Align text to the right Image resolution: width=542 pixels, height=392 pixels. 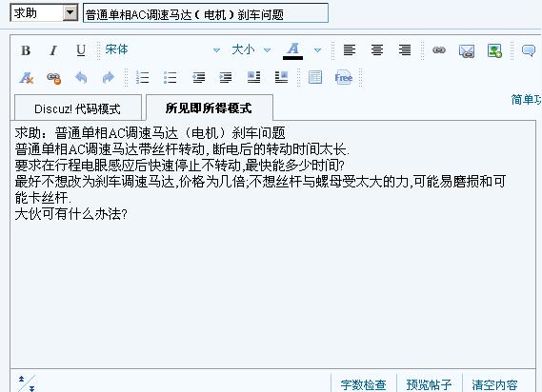coord(405,50)
